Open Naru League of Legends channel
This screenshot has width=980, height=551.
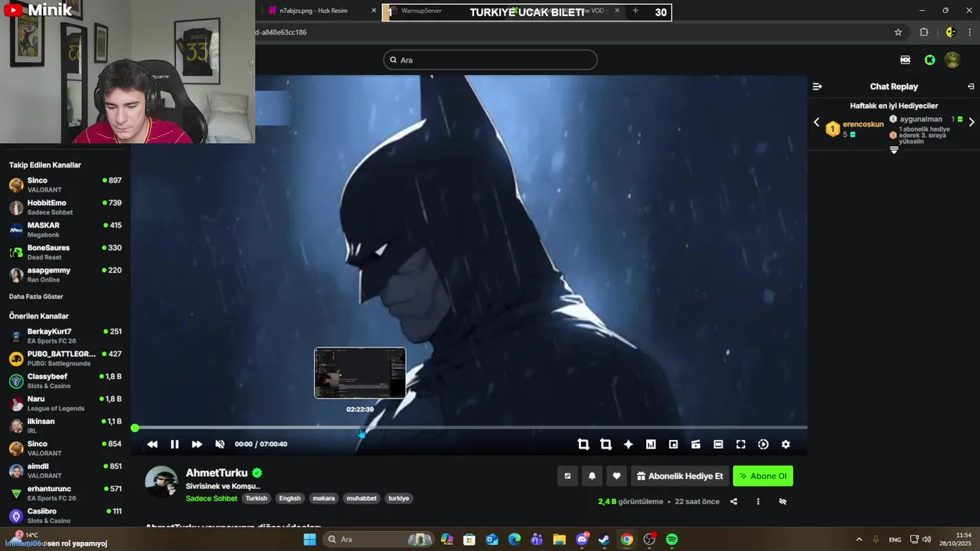pos(65,403)
